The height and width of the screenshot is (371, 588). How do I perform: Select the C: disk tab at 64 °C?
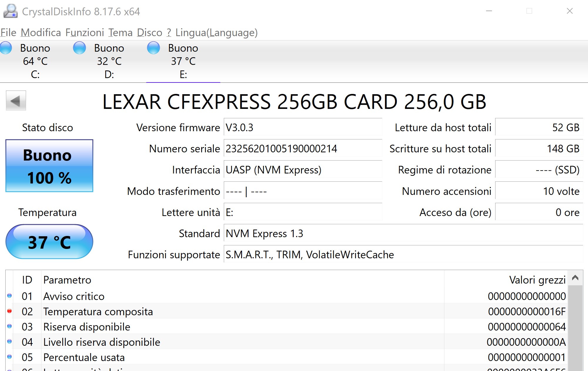35,61
